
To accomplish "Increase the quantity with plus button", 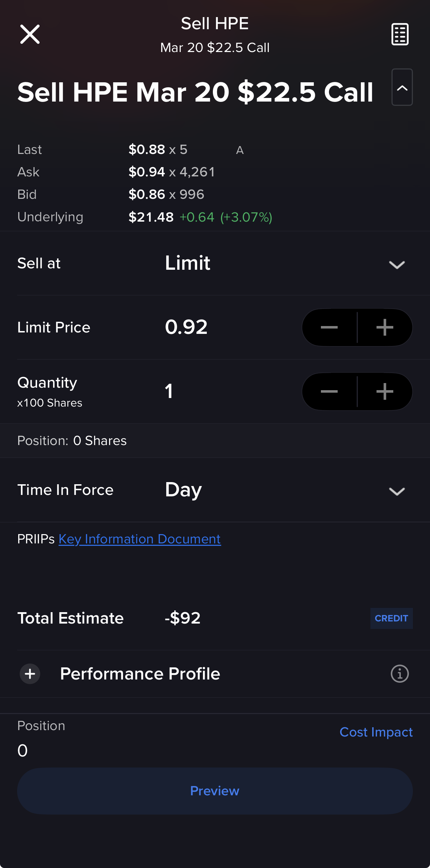I will (385, 392).
